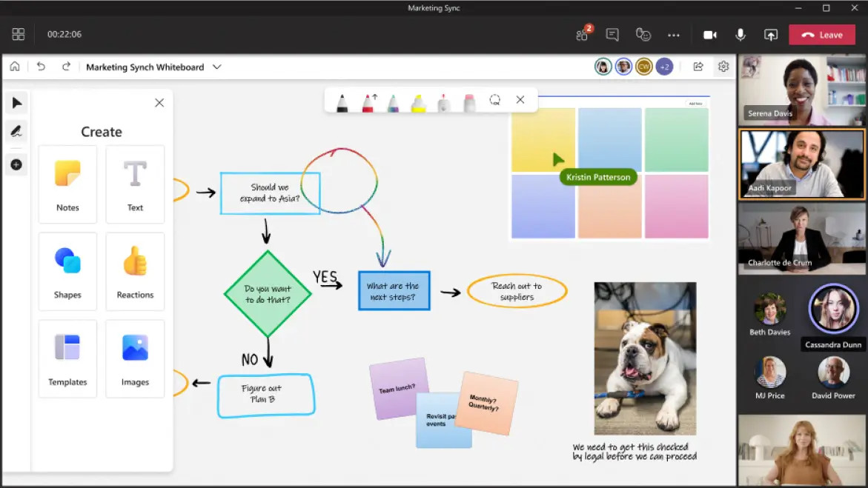Click the whiteboard undo arrow
The image size is (868, 488).
tap(41, 67)
